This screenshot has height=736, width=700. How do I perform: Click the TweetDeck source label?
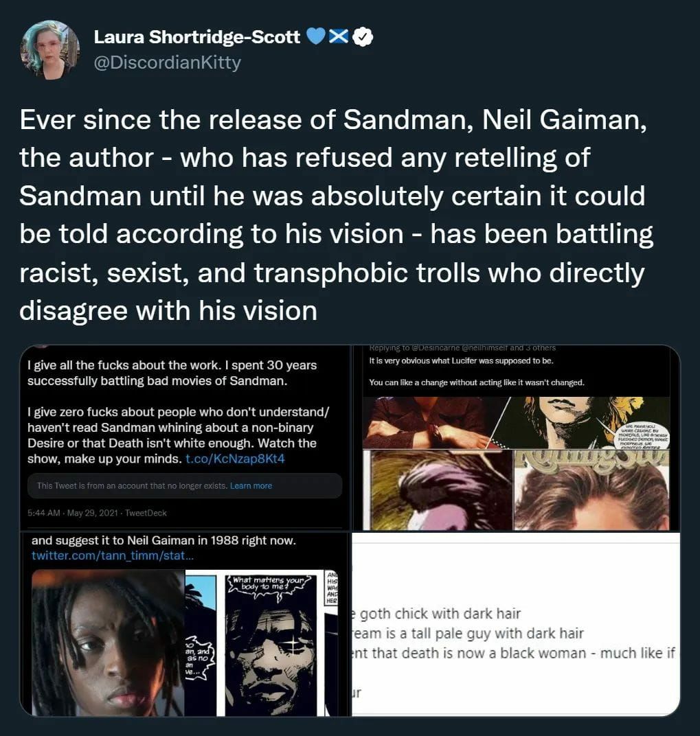(x=146, y=513)
